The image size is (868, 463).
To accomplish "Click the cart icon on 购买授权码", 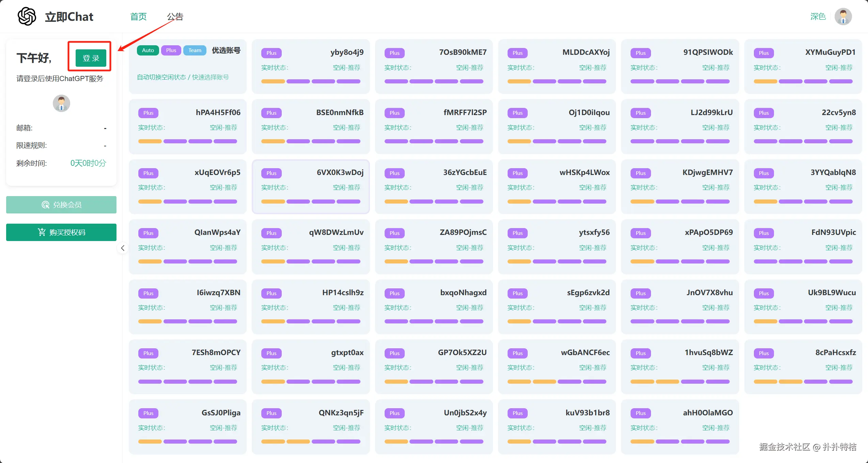I will click(42, 232).
